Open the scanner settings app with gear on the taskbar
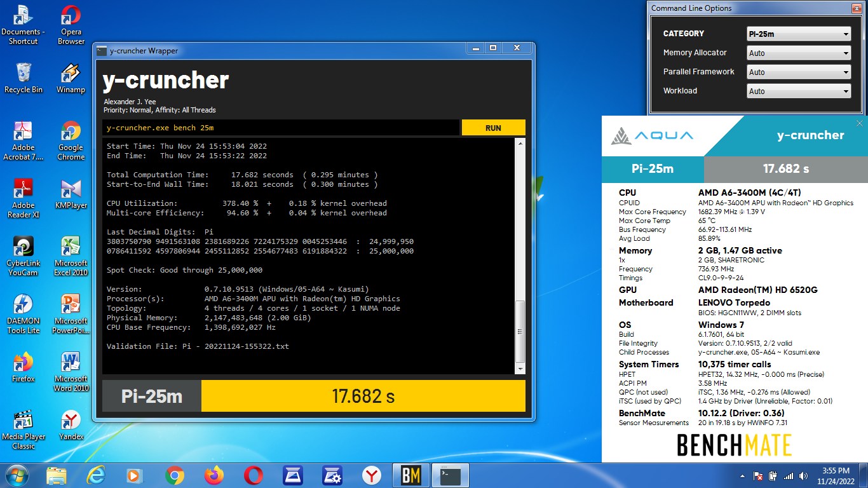868x488 pixels. 332,475
